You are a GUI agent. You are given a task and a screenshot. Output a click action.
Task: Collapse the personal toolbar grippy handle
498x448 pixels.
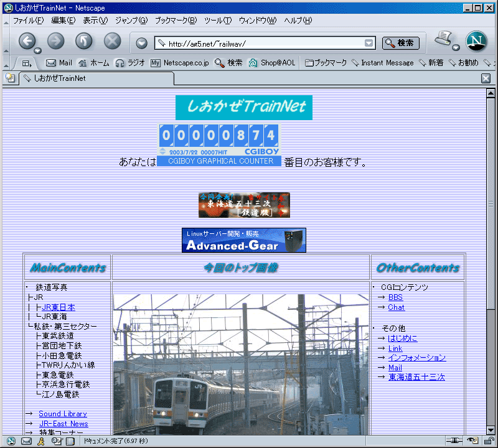pyautogui.click(x=6, y=63)
